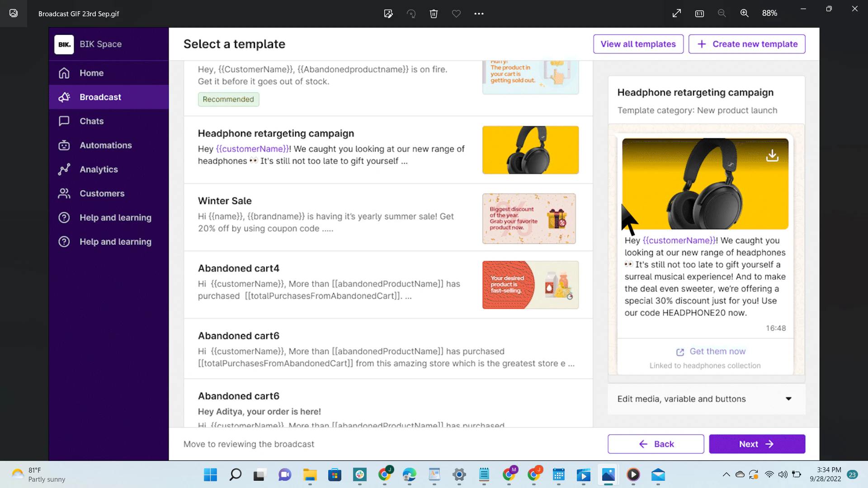Delete the current GIF
The width and height of the screenshot is (868, 488).
434,14
